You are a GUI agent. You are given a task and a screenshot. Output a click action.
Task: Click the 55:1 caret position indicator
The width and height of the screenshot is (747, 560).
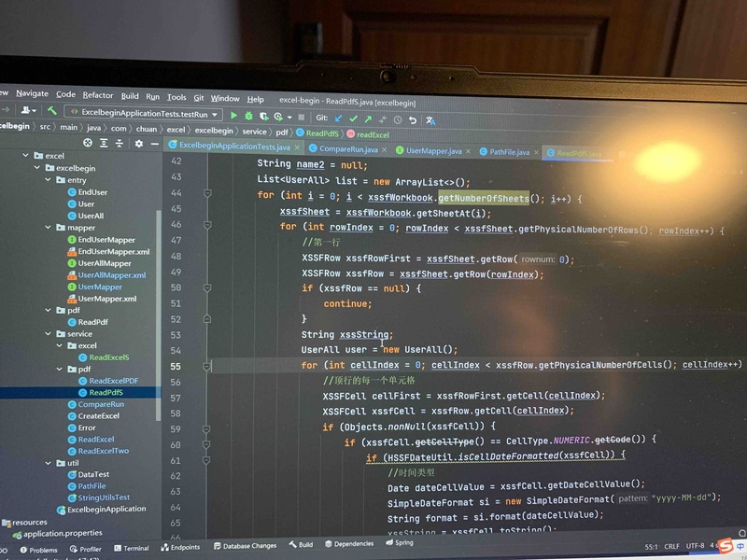(651, 547)
